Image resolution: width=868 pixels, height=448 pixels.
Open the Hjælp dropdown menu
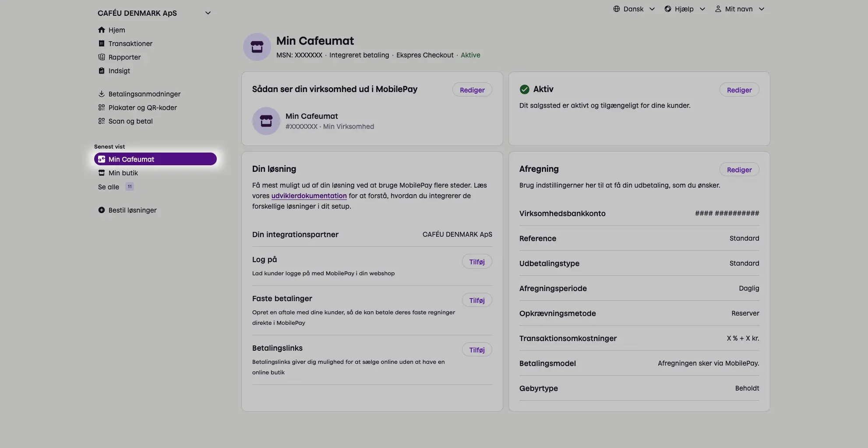point(685,9)
